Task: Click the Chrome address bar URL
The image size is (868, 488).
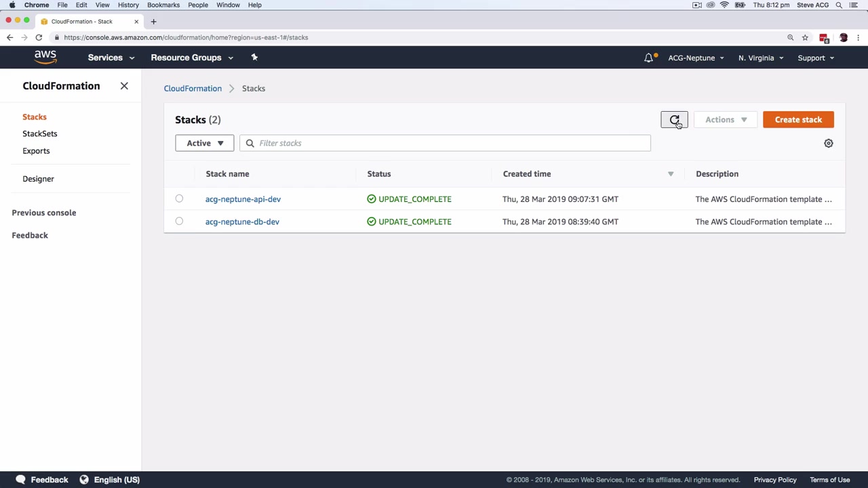Action: (186, 37)
